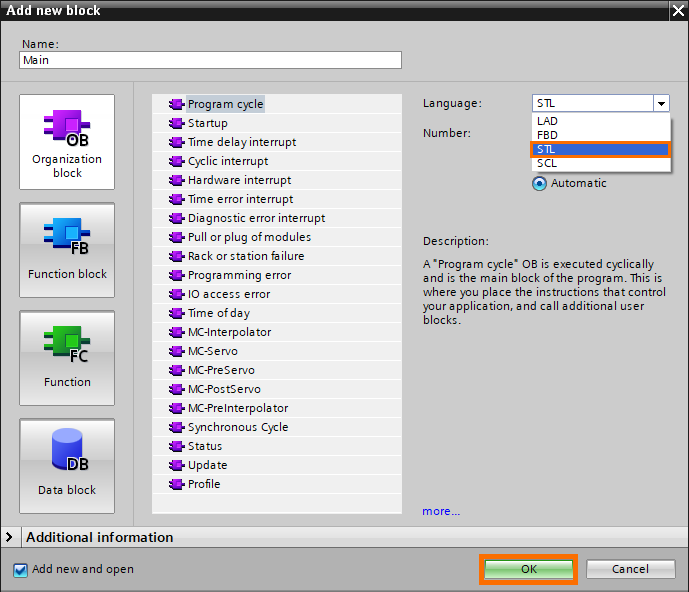Viewport: 689px width, 592px height.
Task: Select the Time delay interrupt entry
Action: 277,142
